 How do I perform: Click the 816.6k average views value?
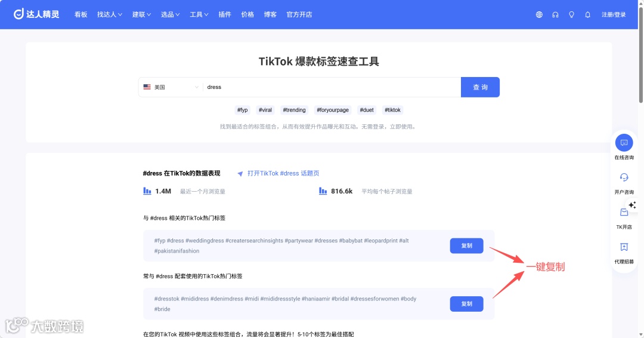point(342,191)
